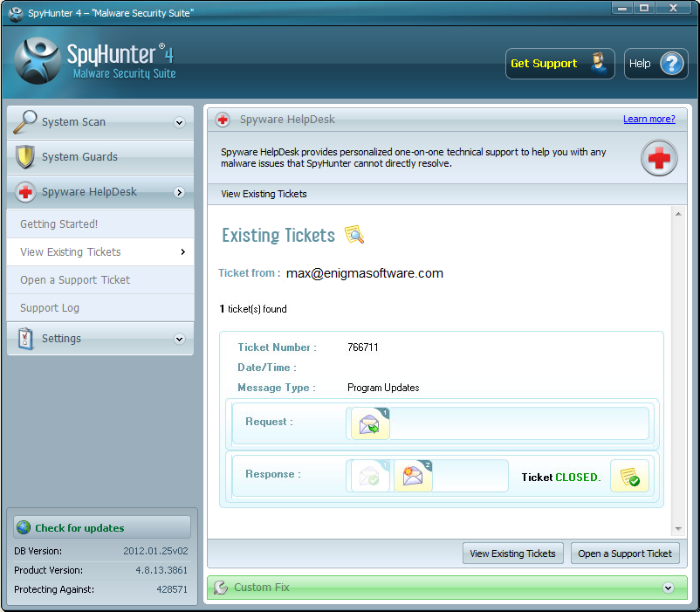
Task: Open the Support Log menu item
Action: (50, 308)
